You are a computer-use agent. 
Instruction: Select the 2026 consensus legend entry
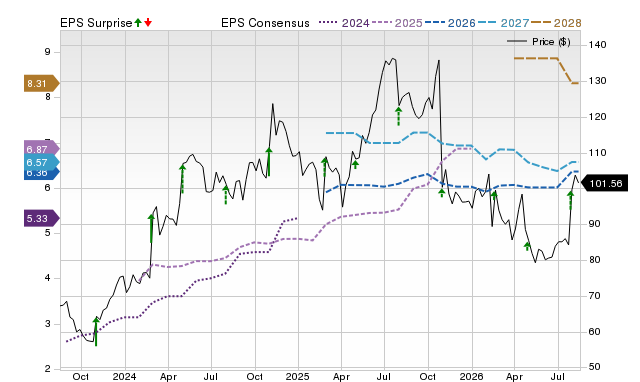450,23
